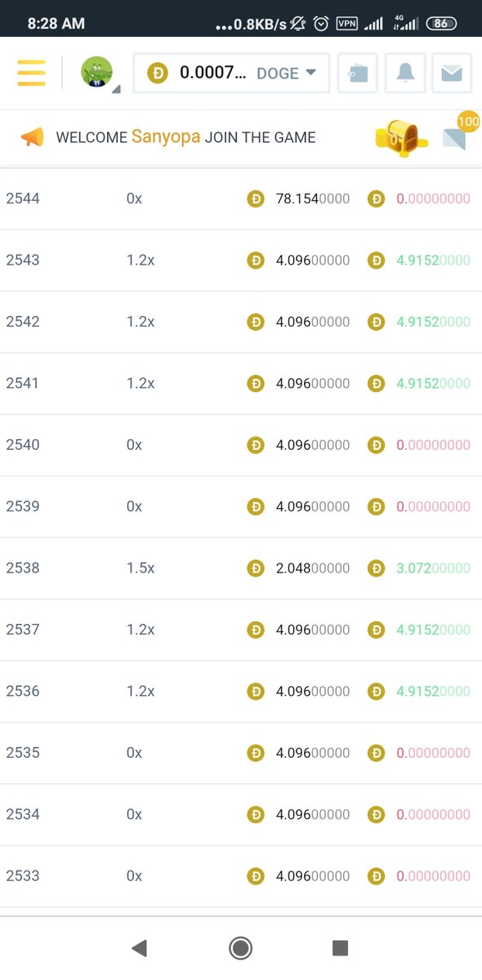Open chat bubble with 100 badge
482x980 pixels.
click(457, 135)
